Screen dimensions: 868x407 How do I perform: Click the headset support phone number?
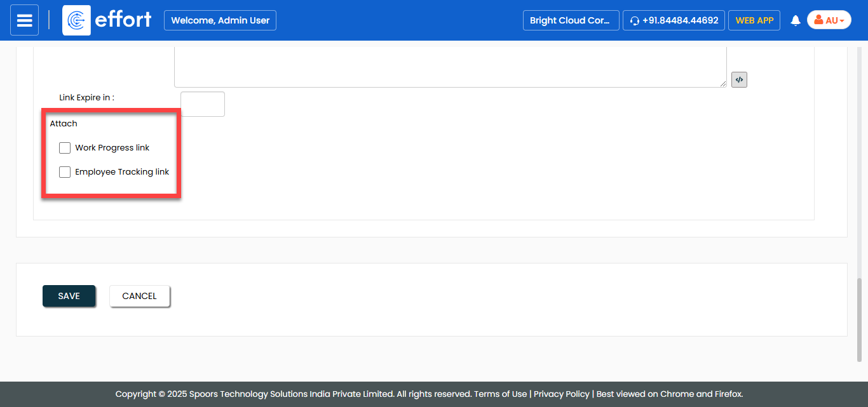674,20
